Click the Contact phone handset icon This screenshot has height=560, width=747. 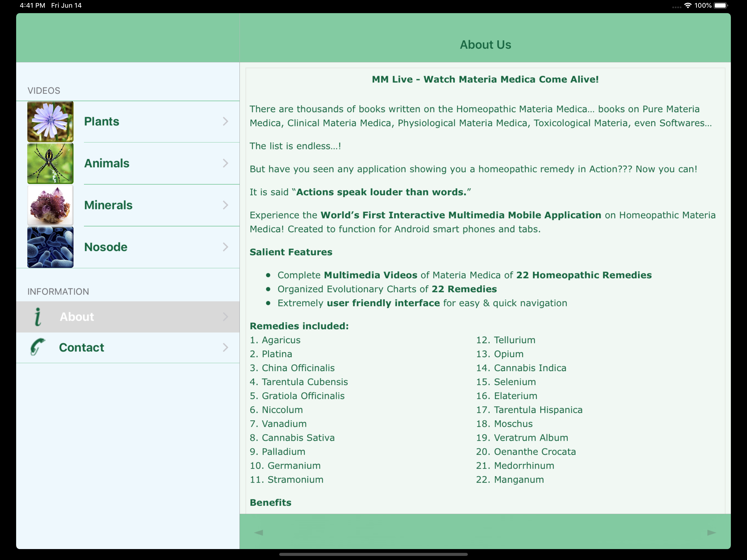pos(37,347)
